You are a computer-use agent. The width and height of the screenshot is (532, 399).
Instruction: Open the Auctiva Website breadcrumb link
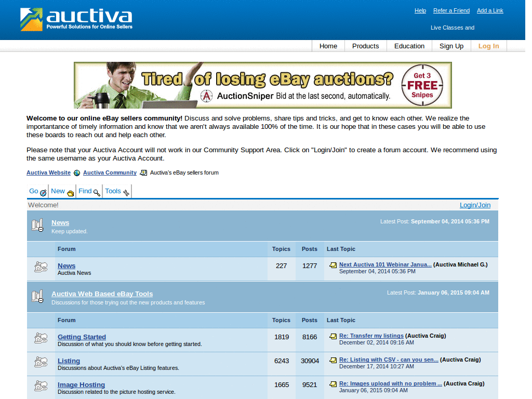[48, 172]
